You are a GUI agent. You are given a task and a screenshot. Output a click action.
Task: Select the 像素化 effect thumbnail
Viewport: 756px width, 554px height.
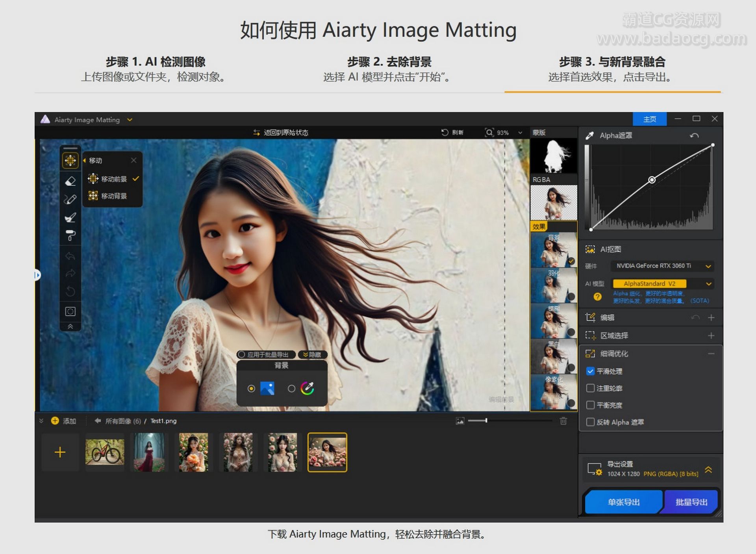554,392
